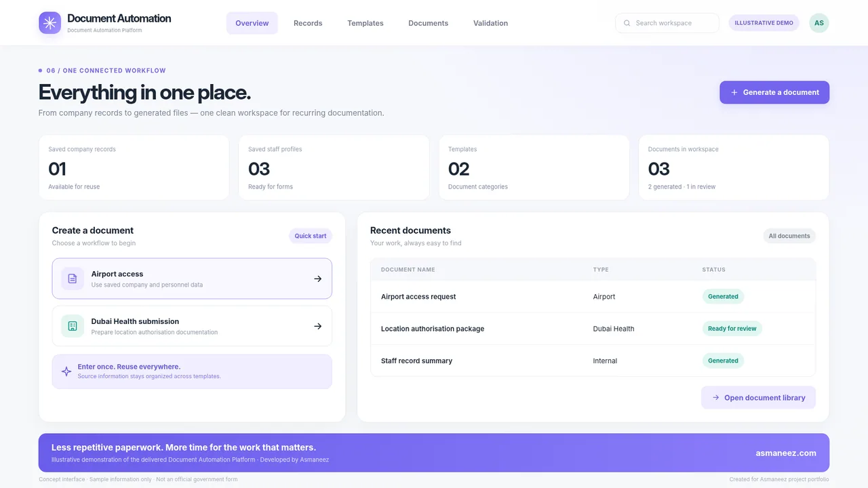Open the Records tab
Screen dimensions: 868x488
tap(308, 23)
